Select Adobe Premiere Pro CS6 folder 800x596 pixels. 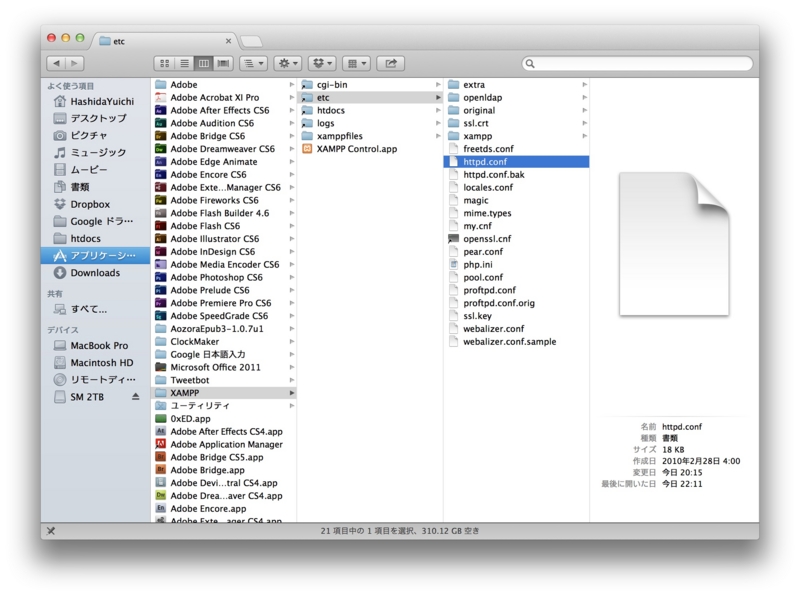click(224, 303)
